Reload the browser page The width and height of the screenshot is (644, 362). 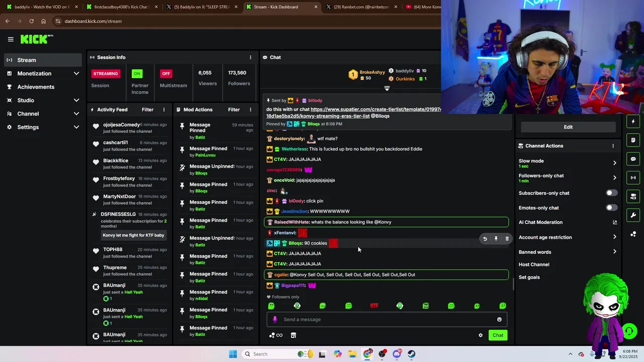pyautogui.click(x=31, y=21)
